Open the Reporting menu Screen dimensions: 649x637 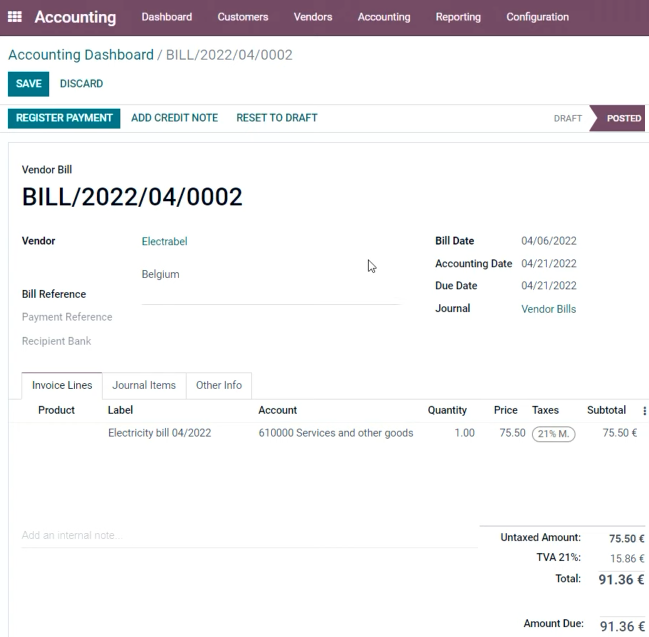(x=458, y=17)
